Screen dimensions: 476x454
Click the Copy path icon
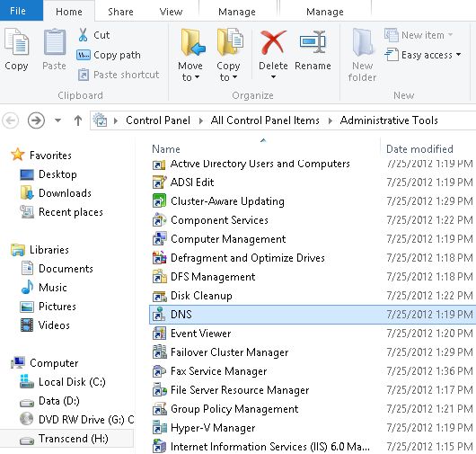pos(83,55)
